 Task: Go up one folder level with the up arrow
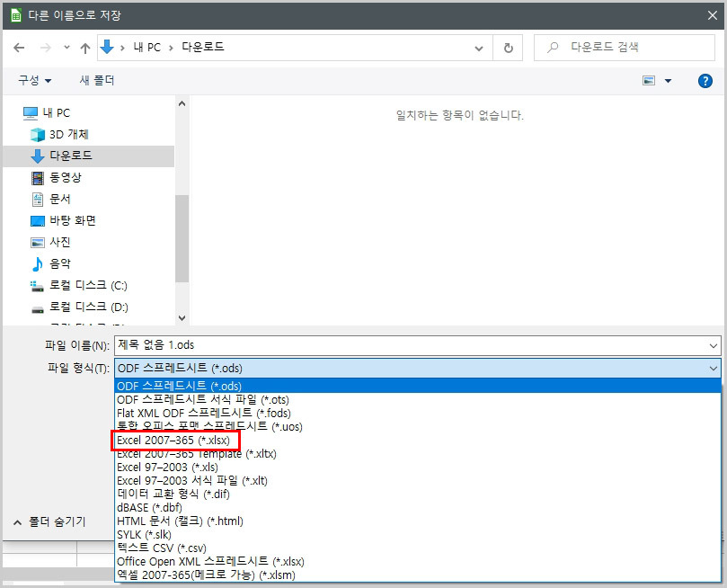pyautogui.click(x=85, y=47)
